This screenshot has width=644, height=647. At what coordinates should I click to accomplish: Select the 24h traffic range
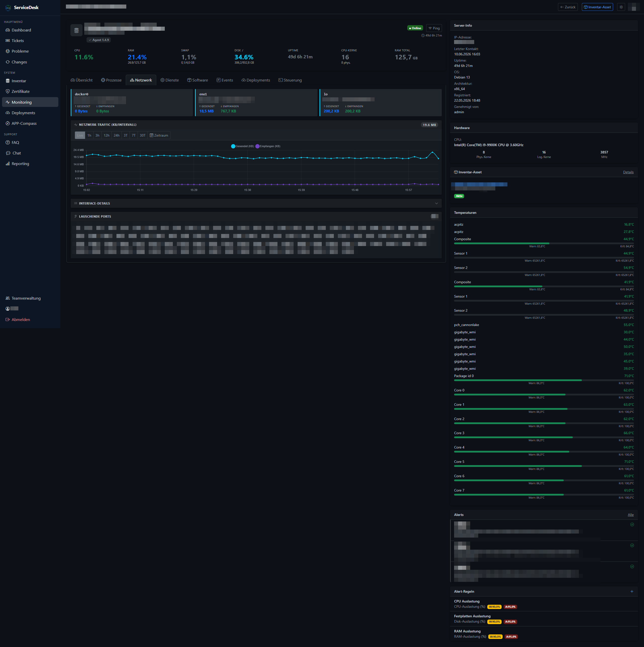coord(116,136)
